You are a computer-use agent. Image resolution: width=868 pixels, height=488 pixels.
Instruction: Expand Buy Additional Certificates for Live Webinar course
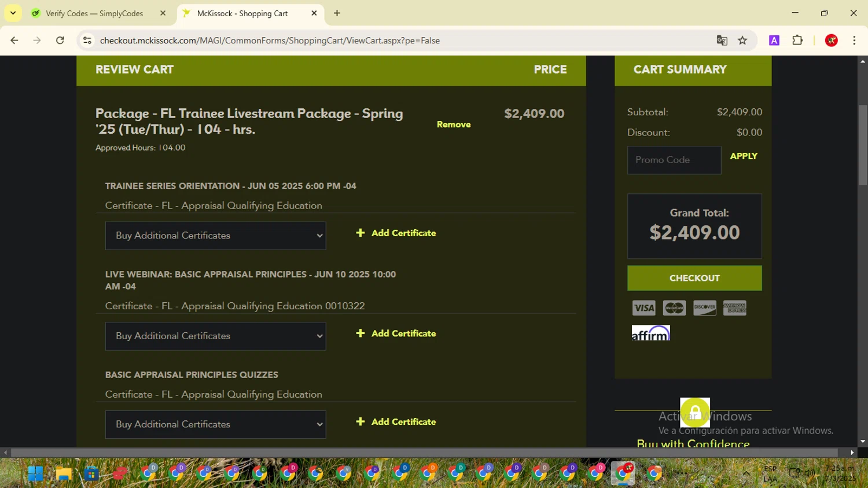(215, 336)
